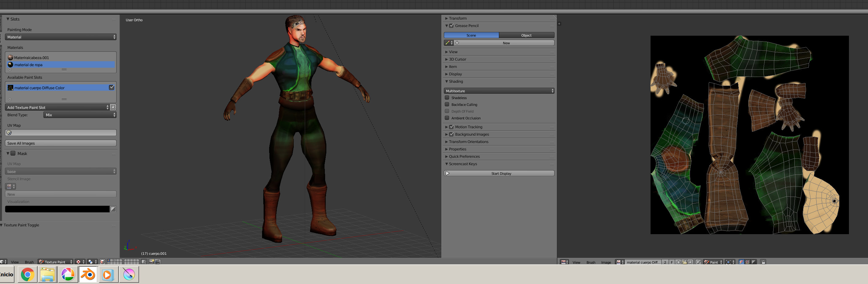The height and width of the screenshot is (284, 868).
Task: Click the Save All Images button
Action: 61,143
